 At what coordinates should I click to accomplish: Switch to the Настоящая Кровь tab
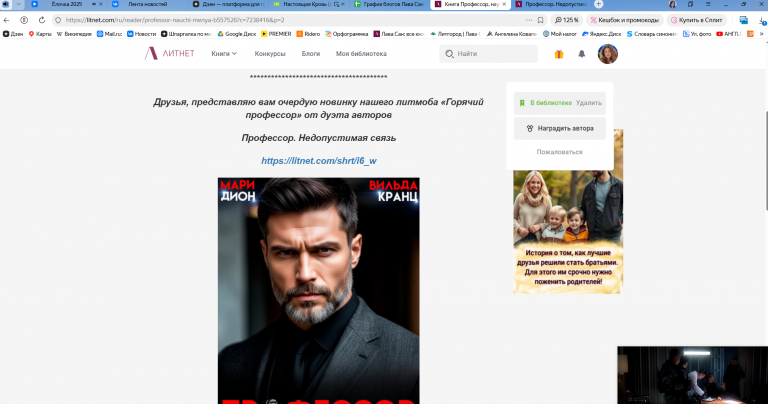pyautogui.click(x=309, y=4)
